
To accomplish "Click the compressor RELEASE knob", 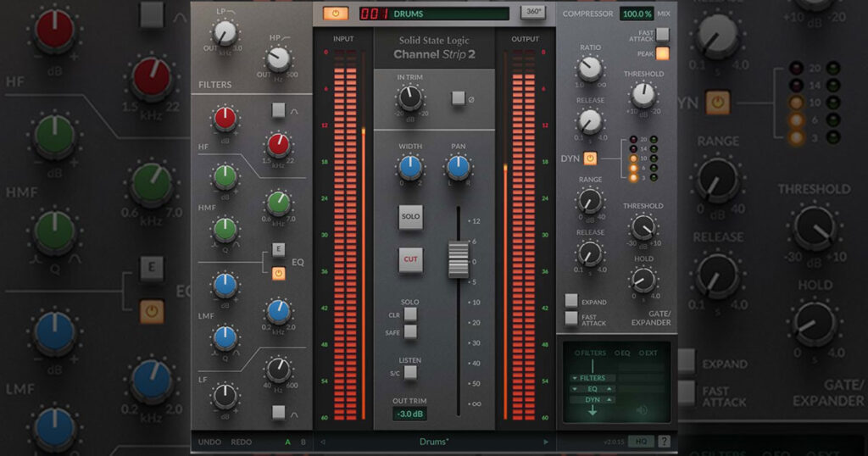I will [590, 121].
